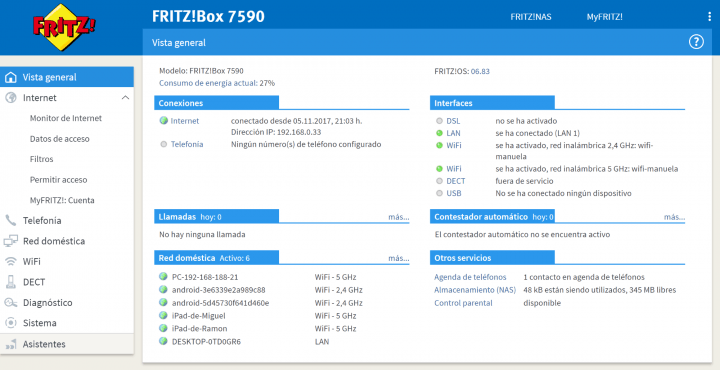The height and width of the screenshot is (370, 720).
Task: Click globe icon next to iPad-de-Ramon
Action: (x=163, y=328)
